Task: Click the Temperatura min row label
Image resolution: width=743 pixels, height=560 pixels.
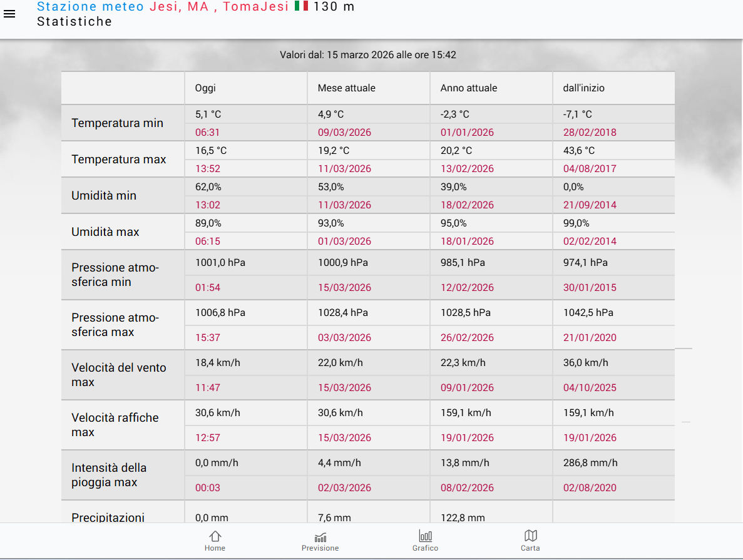Action: [117, 123]
